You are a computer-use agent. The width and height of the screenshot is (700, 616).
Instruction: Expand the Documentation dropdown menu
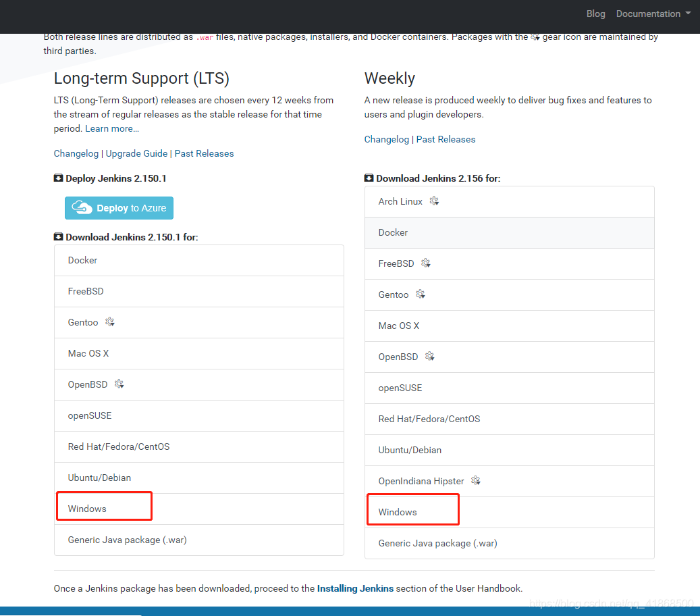coord(653,14)
